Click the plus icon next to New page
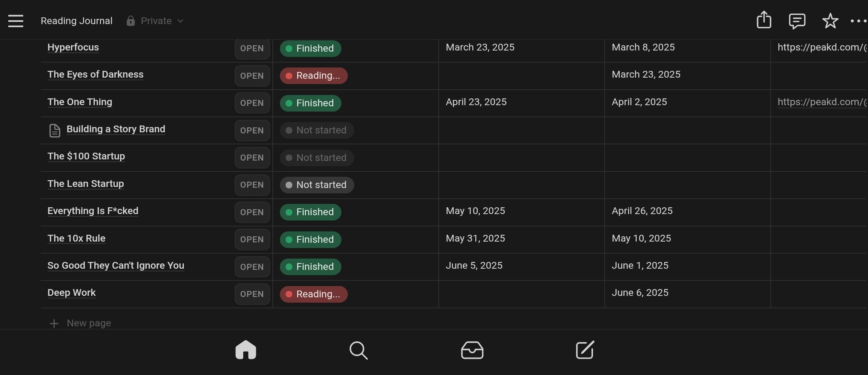 point(54,323)
